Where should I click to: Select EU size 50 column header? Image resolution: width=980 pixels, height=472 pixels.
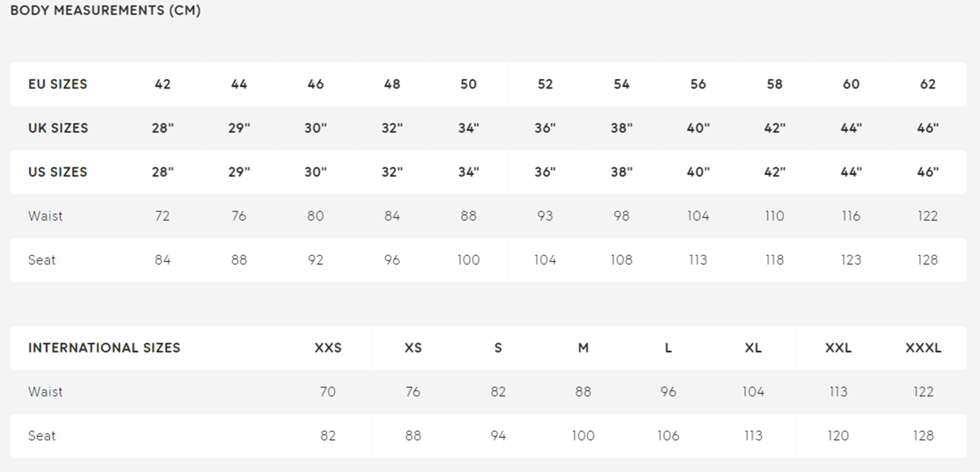(x=469, y=84)
